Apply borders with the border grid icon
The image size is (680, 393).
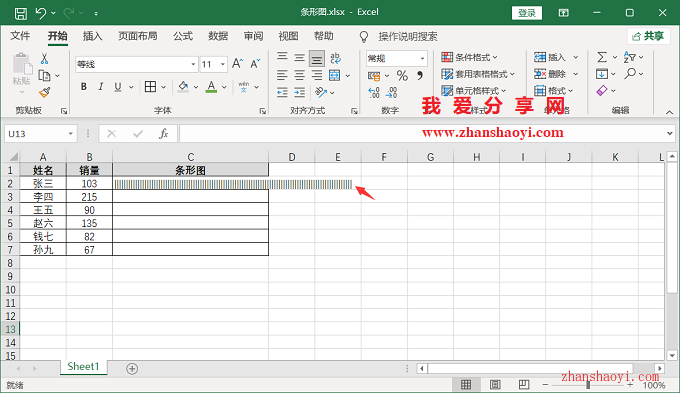click(x=150, y=87)
